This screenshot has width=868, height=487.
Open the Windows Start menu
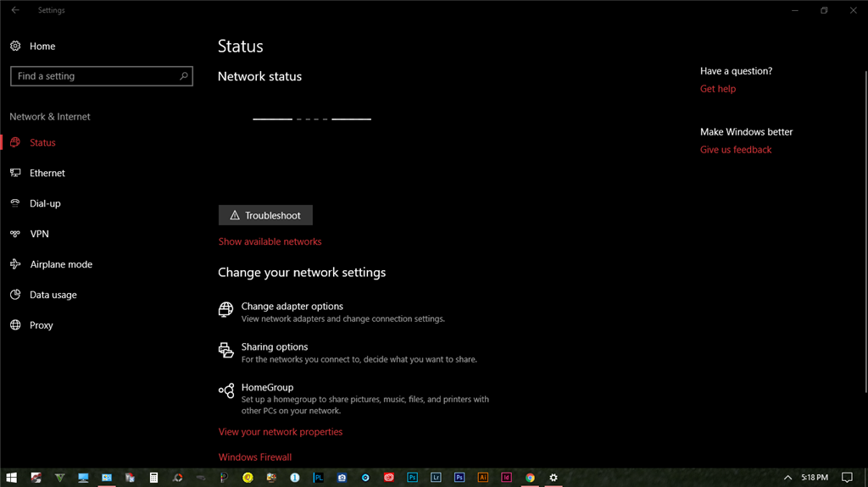pos(12,477)
